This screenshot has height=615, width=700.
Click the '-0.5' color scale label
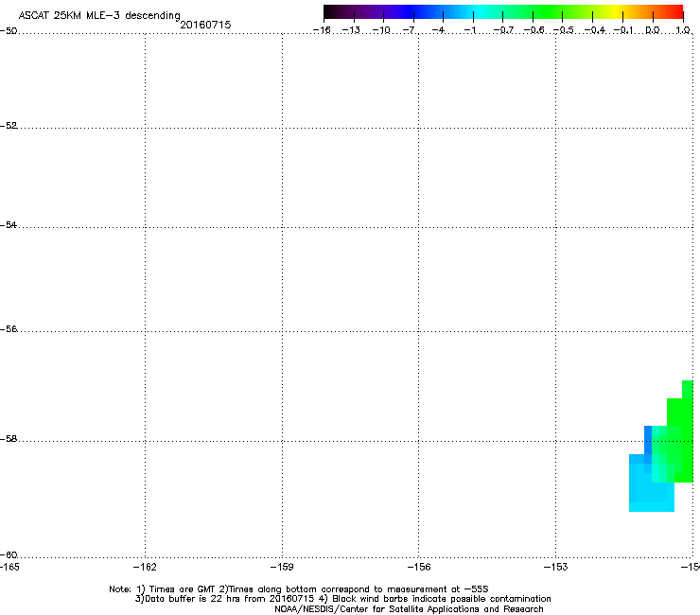[563, 30]
